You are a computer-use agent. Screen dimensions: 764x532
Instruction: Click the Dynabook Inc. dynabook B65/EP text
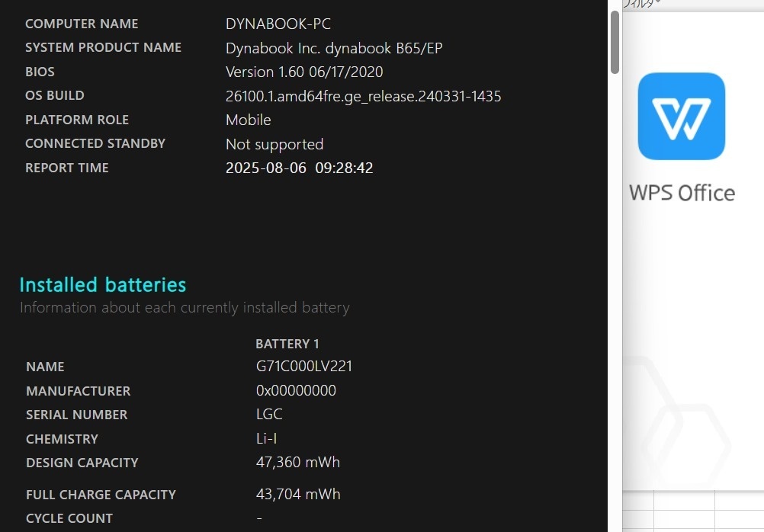[334, 48]
